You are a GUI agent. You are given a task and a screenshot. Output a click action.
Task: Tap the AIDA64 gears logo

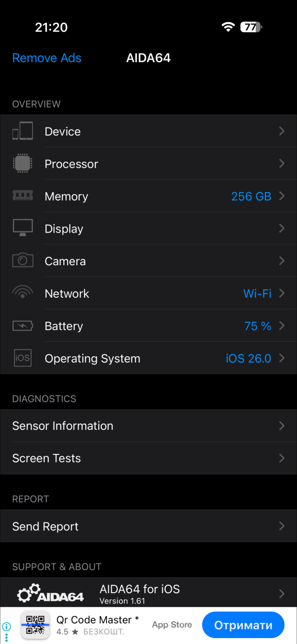pyautogui.click(x=51, y=594)
